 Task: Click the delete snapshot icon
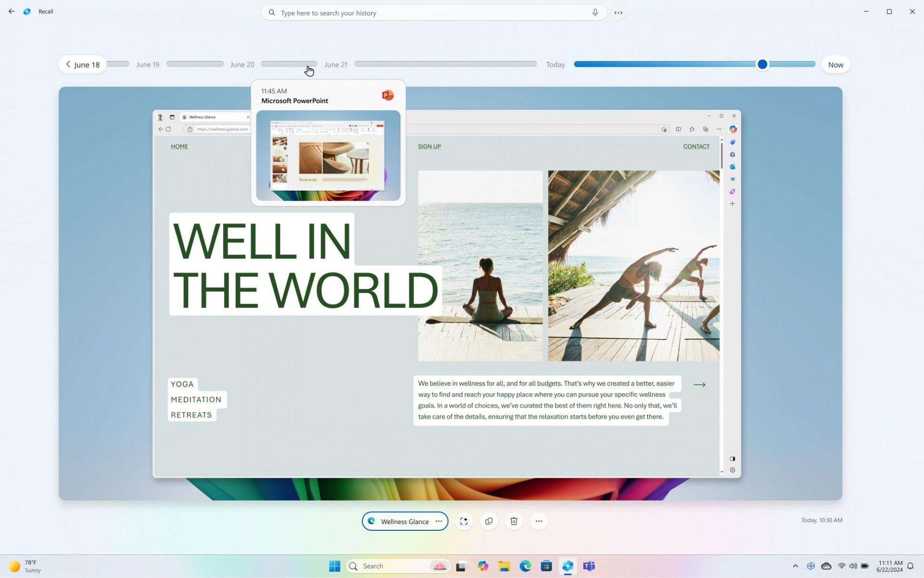click(514, 521)
